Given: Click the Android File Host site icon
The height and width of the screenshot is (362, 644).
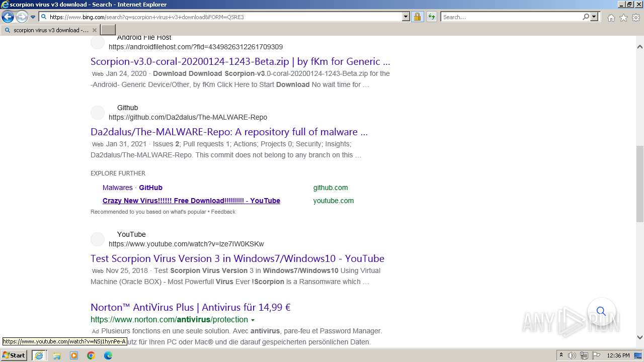Looking at the screenshot, I should (x=98, y=42).
